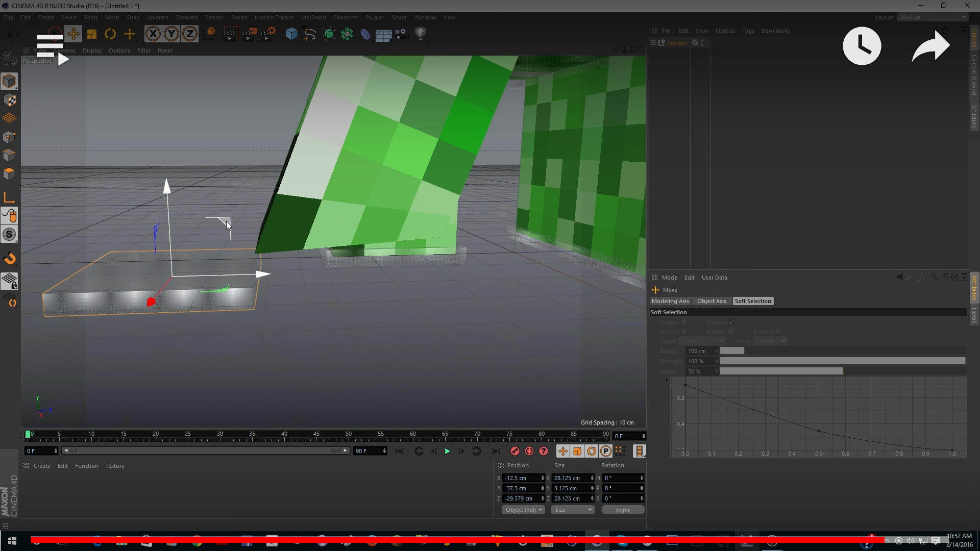Click the Size Y input field
Image resolution: width=980 pixels, height=551 pixels.
[570, 488]
